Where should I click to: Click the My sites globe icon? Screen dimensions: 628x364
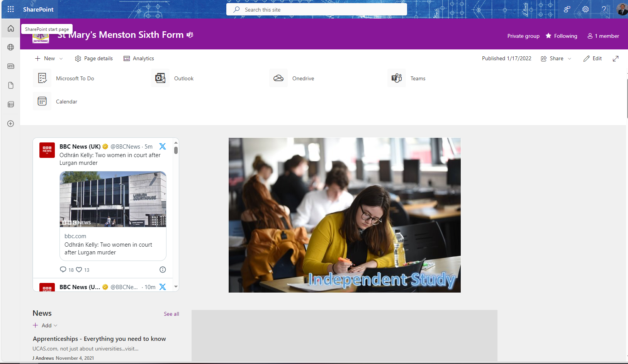10,47
